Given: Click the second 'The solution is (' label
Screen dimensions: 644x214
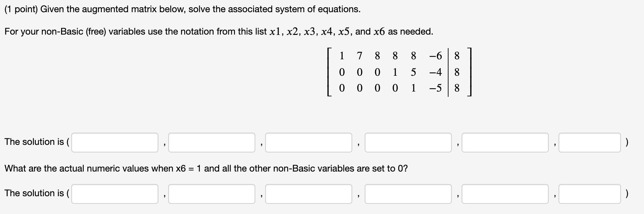Looking at the screenshot, I should [x=36, y=193].
